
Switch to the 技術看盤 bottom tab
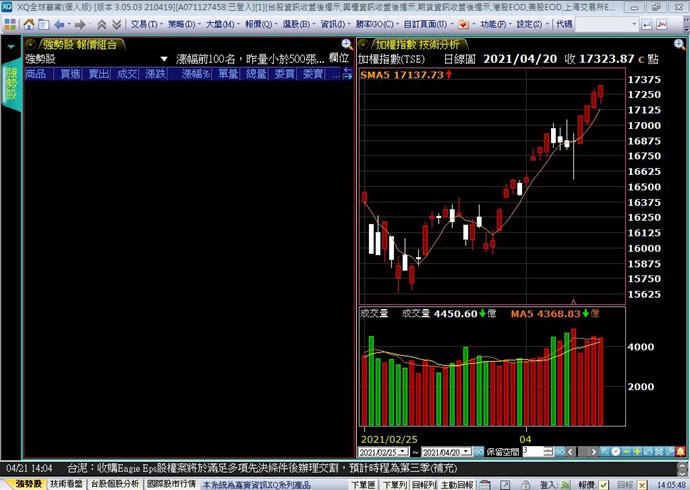click(x=66, y=484)
